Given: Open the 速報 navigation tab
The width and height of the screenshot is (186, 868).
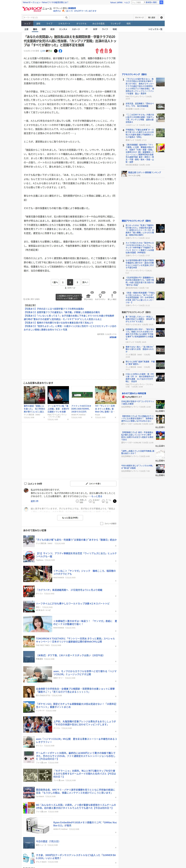Looking at the screenshot, I should (x=38, y=24).
